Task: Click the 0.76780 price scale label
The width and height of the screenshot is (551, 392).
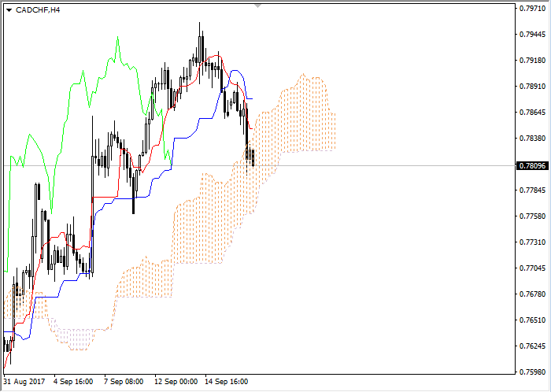Action: [532, 294]
